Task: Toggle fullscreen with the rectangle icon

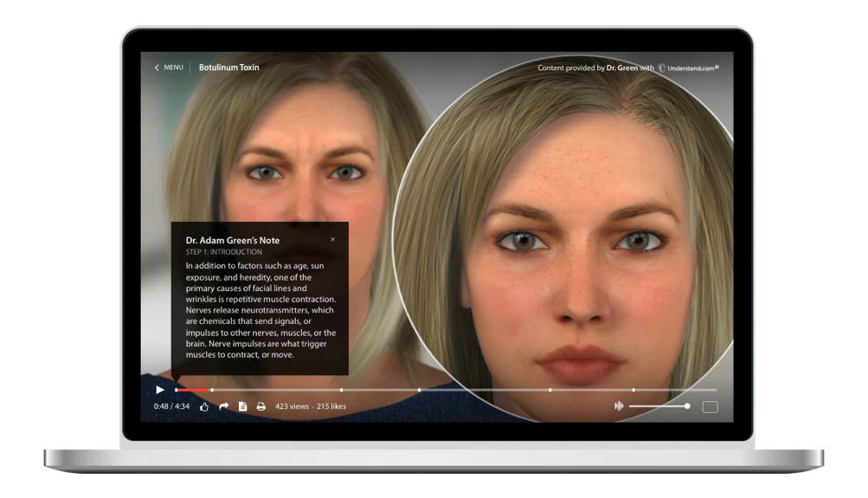Action: 710,407
